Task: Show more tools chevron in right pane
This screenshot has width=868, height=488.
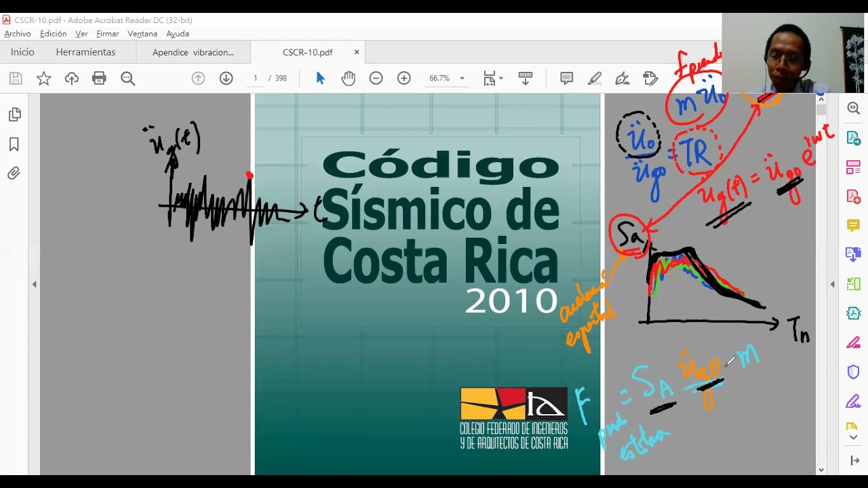Action: 853,438
